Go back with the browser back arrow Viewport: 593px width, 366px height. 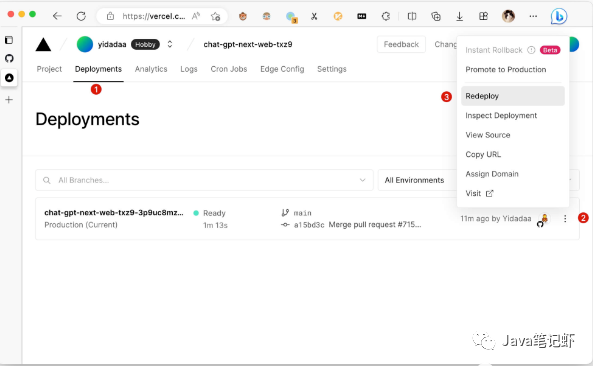[x=57, y=16]
